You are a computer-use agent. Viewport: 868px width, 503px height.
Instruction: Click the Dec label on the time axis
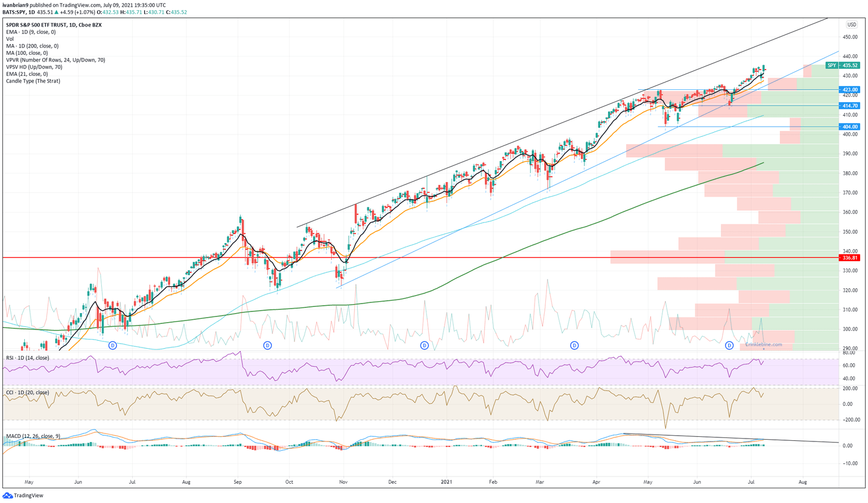tap(393, 482)
